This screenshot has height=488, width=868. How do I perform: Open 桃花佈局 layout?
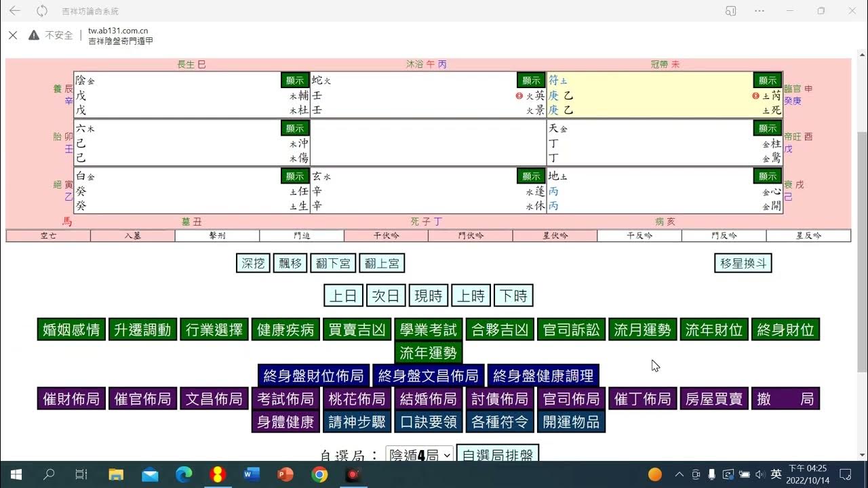tap(357, 399)
